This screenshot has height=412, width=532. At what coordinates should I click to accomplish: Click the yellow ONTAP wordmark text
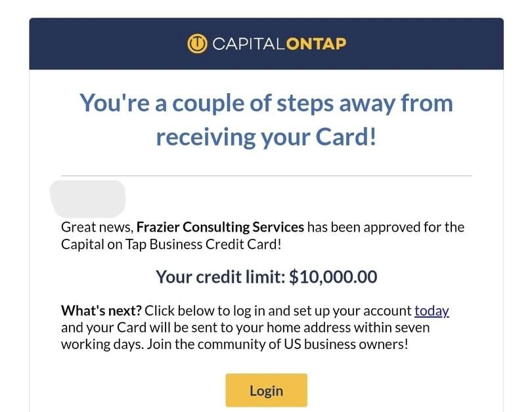[x=315, y=45]
